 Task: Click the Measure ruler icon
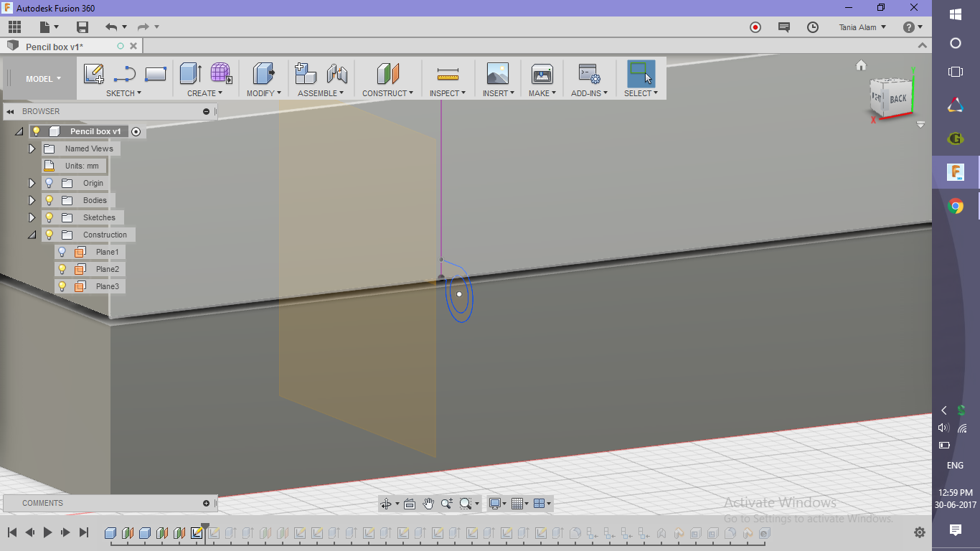pyautogui.click(x=448, y=73)
